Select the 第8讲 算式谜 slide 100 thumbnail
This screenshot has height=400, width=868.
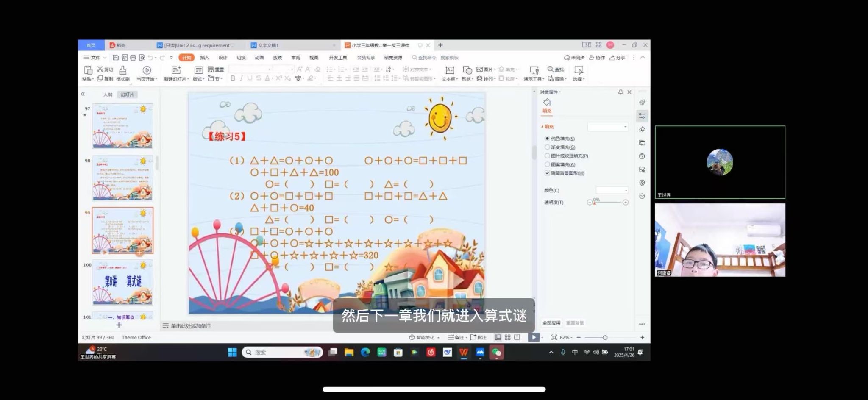click(x=122, y=283)
